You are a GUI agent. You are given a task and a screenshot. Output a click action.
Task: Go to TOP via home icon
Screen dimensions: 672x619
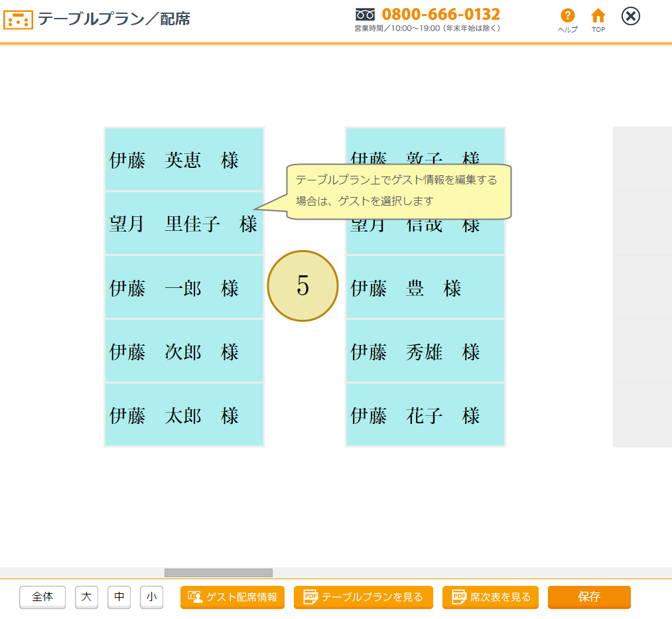[598, 16]
